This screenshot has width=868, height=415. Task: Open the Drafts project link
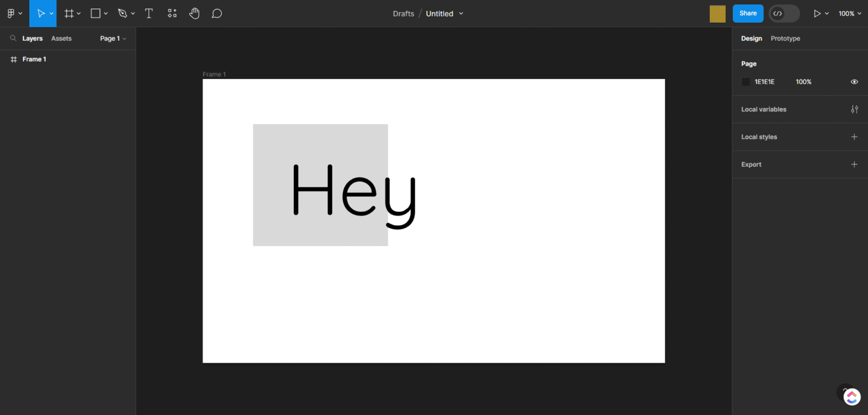pos(403,13)
